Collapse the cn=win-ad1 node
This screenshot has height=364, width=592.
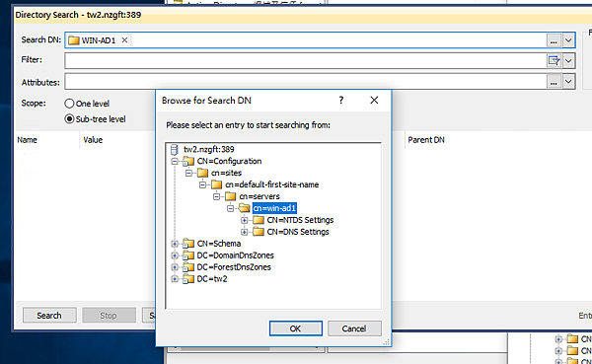click(x=230, y=208)
